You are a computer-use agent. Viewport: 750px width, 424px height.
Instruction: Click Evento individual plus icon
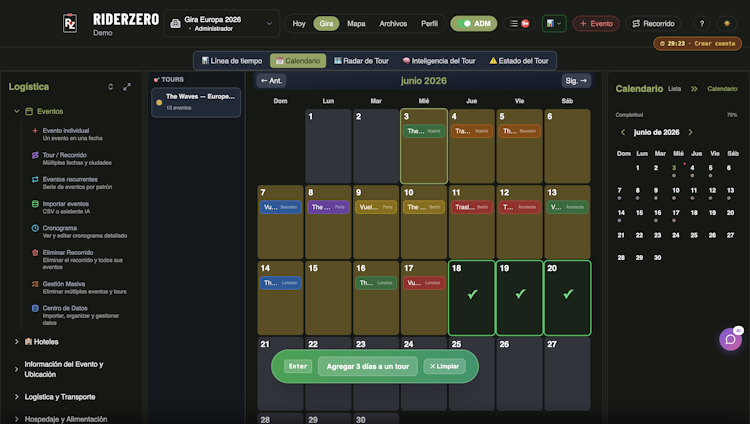point(35,130)
